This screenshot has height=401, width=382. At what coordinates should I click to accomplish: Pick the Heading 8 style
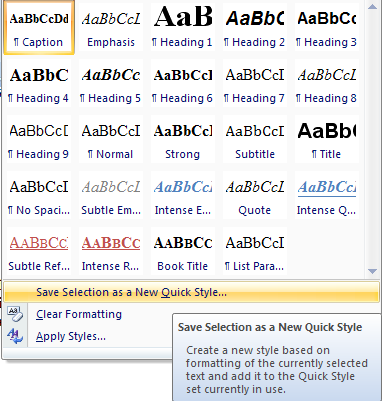327,83
